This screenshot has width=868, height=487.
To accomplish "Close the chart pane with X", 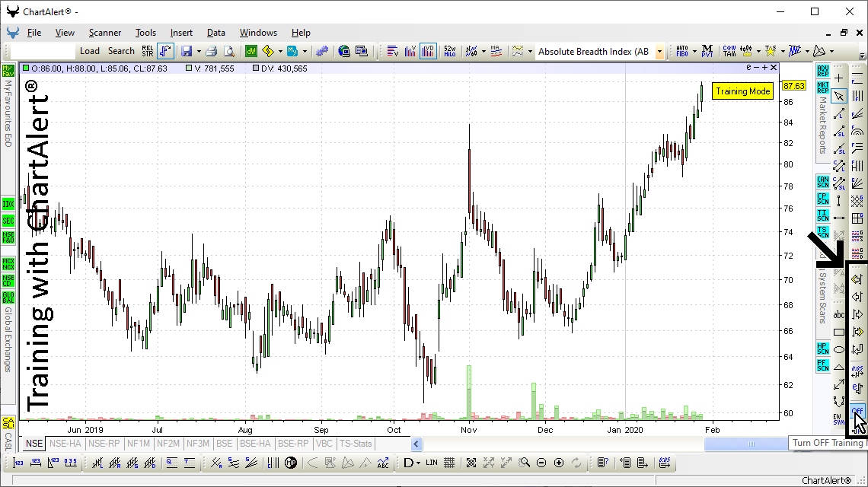I will click(x=774, y=68).
